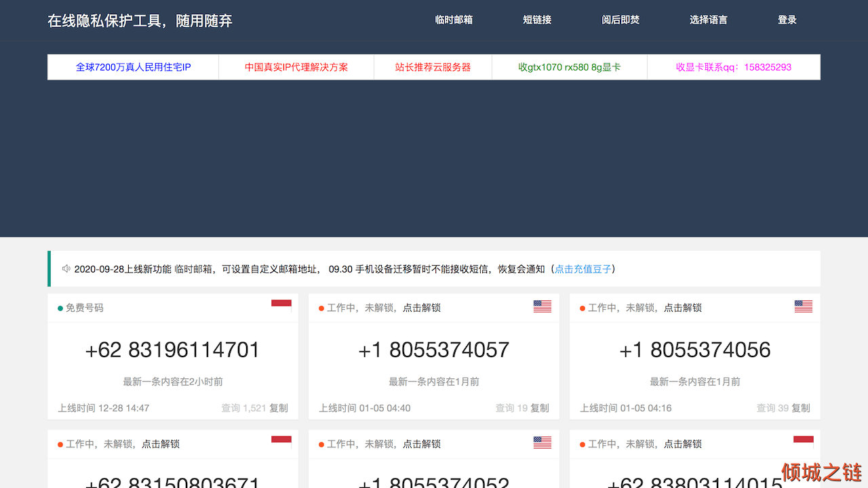This screenshot has height=488, width=868.
Task: Click 点击解锁 on the +1 8055374056 card
Action: click(683, 308)
